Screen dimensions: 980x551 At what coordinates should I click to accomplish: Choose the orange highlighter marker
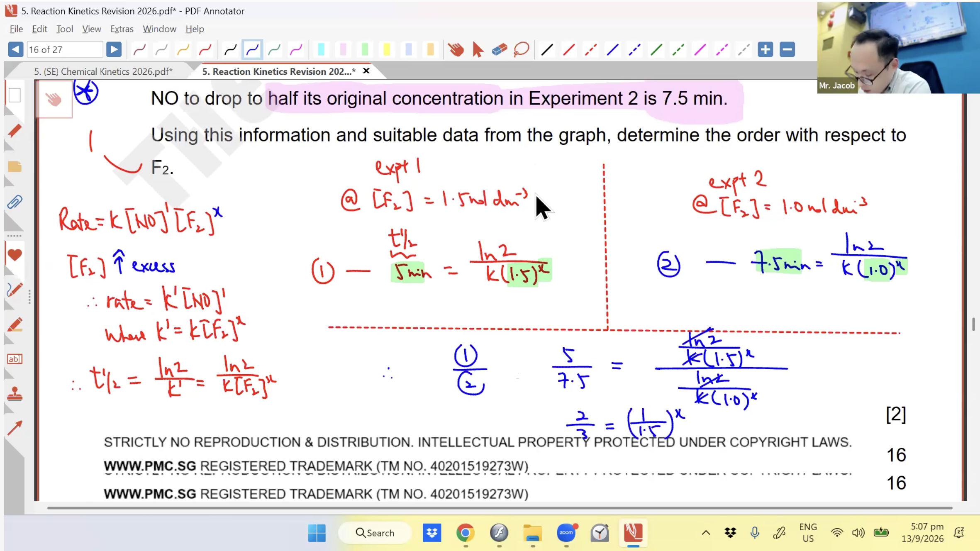[430, 50]
